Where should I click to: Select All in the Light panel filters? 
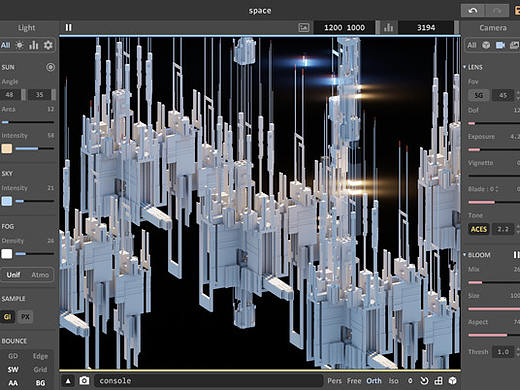(x=5, y=45)
